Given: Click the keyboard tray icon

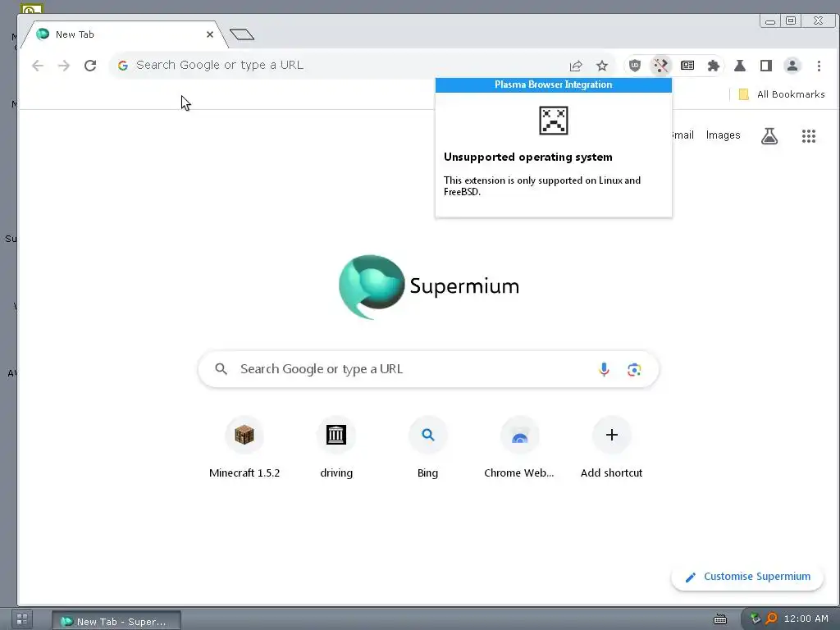Looking at the screenshot, I should (720, 619).
